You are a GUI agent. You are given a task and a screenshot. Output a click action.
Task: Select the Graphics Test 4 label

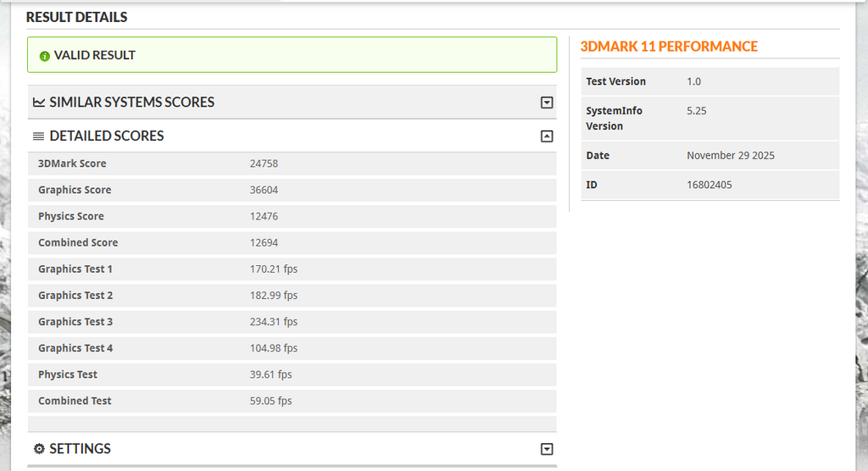pyautogui.click(x=75, y=348)
